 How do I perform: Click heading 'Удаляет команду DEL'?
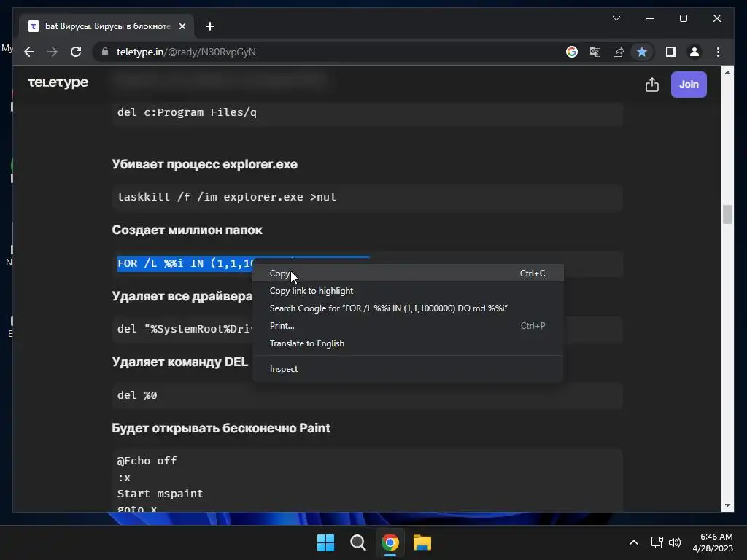[180, 362]
